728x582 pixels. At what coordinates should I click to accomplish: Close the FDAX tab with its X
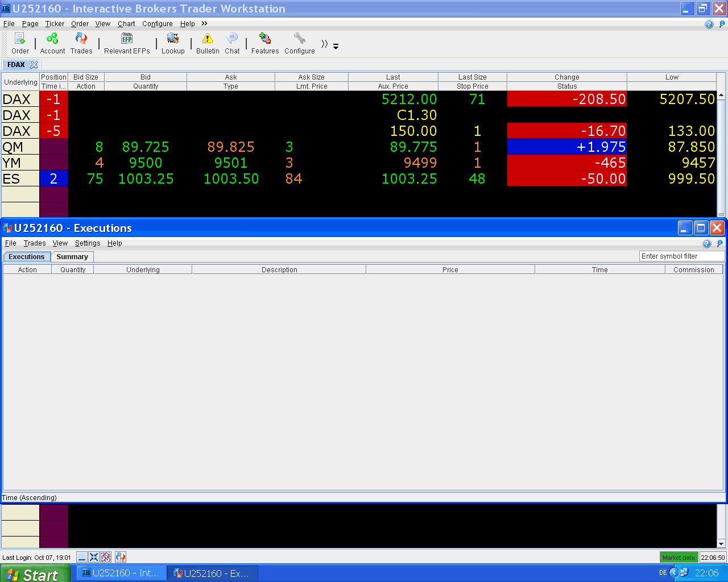[34, 65]
